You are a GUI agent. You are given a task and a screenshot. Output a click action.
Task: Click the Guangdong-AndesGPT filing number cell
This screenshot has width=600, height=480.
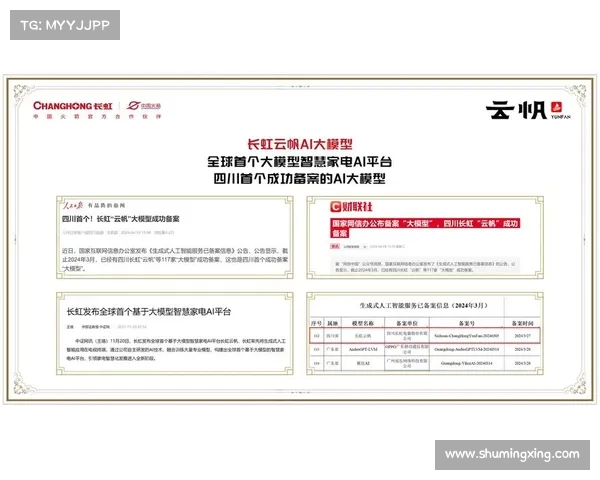pyautogui.click(x=466, y=349)
